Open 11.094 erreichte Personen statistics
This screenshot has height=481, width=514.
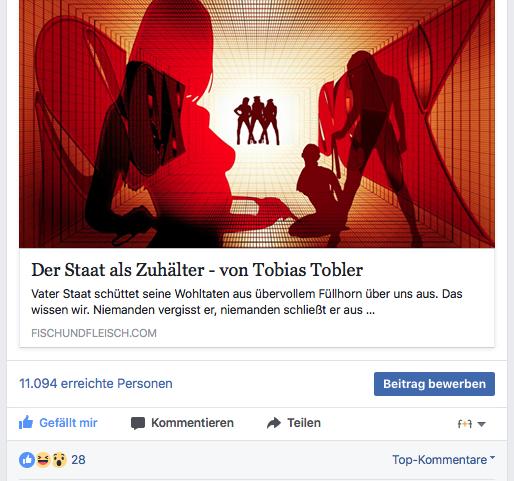(x=96, y=384)
